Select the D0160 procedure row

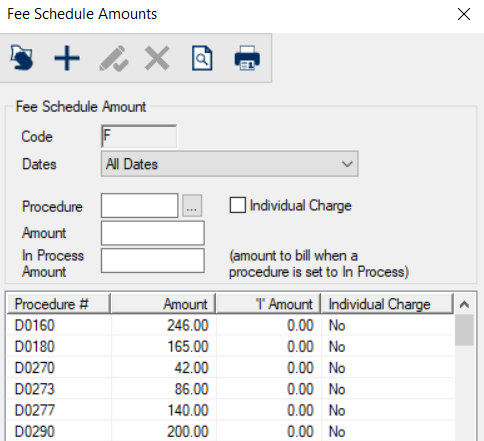point(230,325)
